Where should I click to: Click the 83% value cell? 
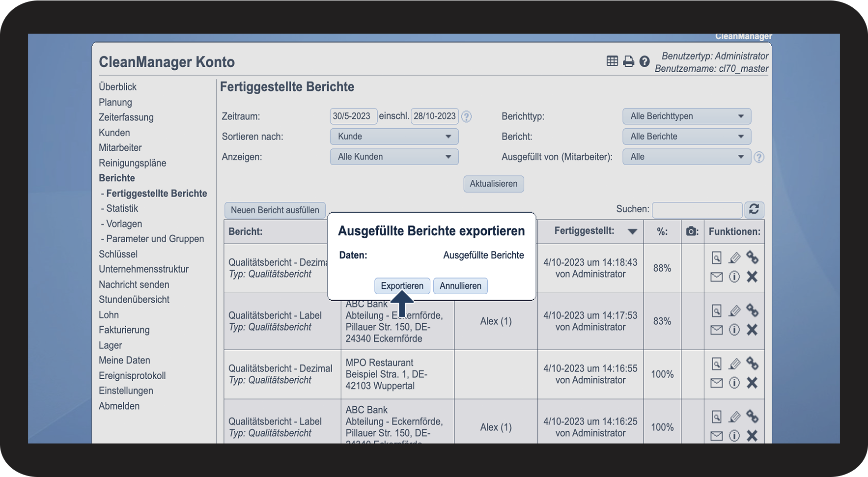pos(662,321)
